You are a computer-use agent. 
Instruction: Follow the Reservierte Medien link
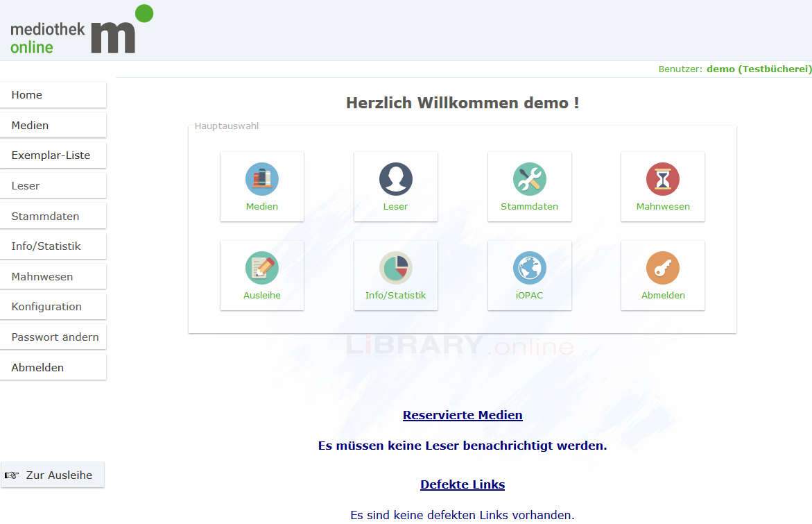point(463,415)
